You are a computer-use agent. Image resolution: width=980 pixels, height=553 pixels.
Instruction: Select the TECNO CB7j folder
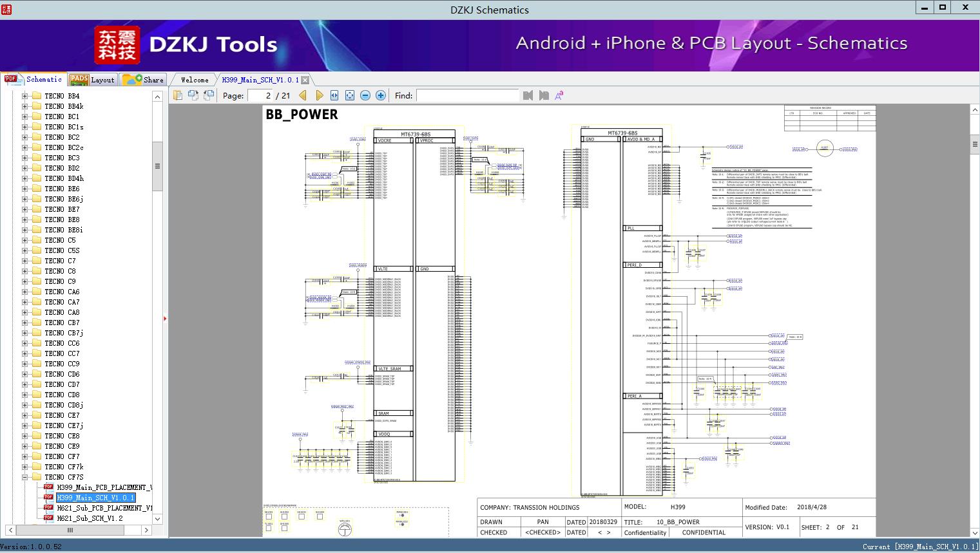64,333
